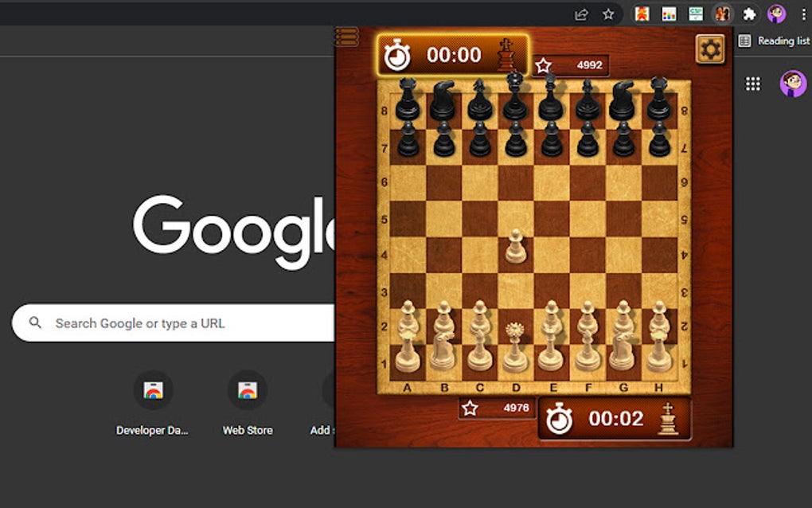Viewport: 812px width, 508px height.
Task: Click the star next to rating 4992
Action: (x=543, y=65)
